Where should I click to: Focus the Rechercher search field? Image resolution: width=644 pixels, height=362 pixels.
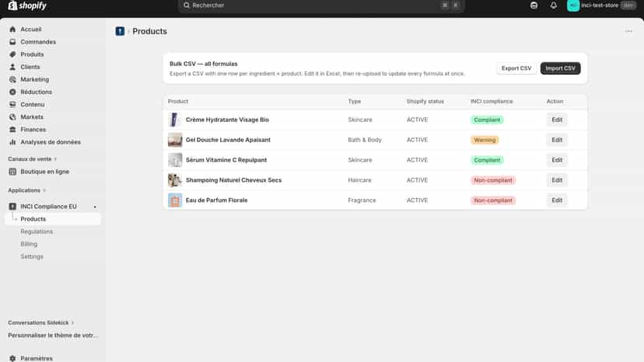[321, 5]
